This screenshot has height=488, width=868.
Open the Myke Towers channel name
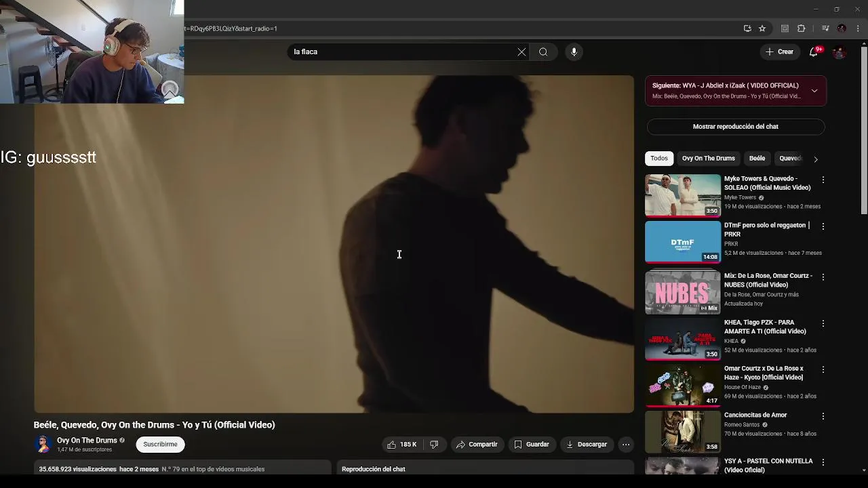740,197
